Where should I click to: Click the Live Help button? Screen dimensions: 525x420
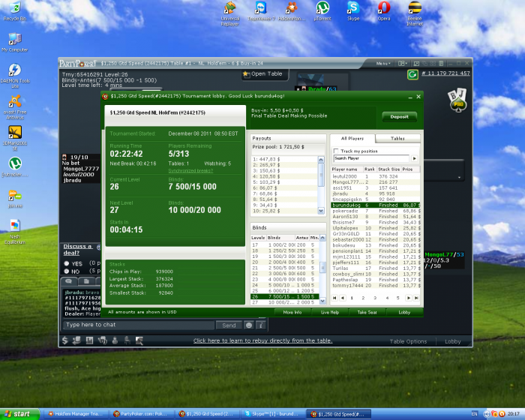[330, 312]
